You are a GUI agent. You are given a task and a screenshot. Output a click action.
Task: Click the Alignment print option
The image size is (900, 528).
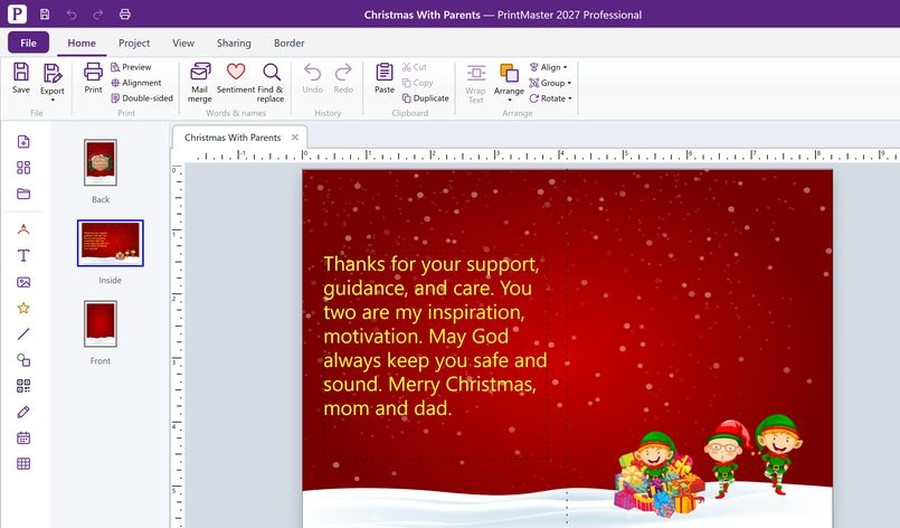(x=136, y=83)
